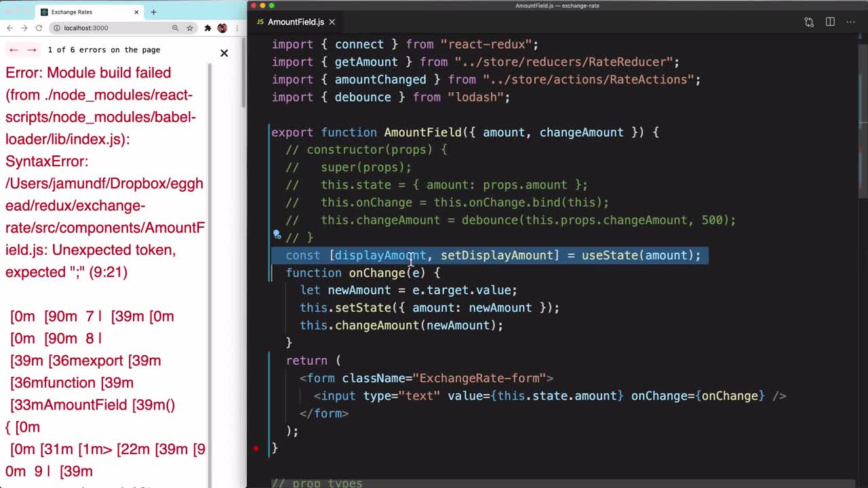This screenshot has width=868, height=488.
Task: Open the Chrome profile avatar
Action: click(x=222, y=28)
